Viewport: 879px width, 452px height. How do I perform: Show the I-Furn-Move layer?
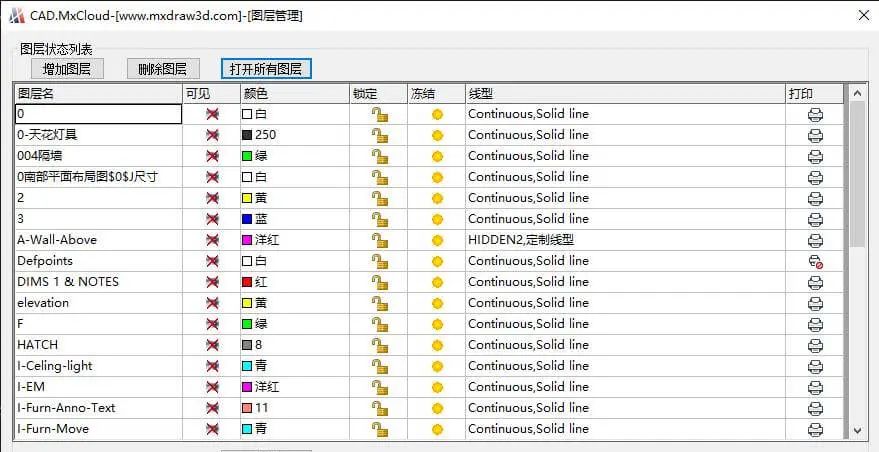click(212, 430)
